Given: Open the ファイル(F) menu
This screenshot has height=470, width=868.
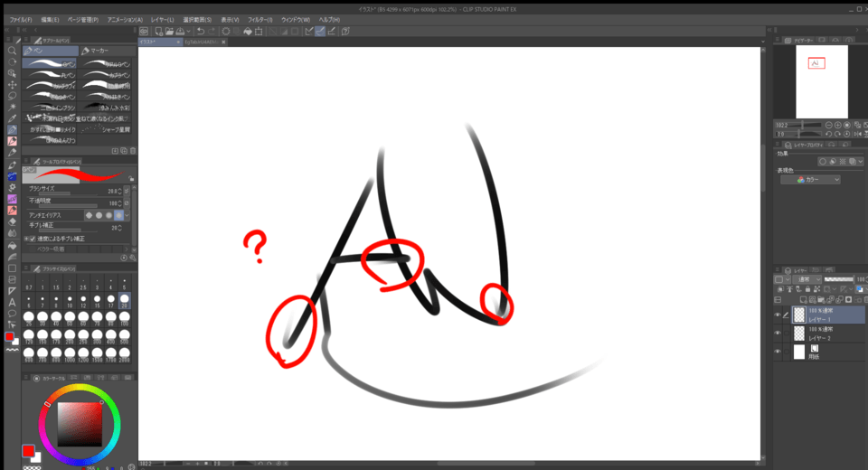Looking at the screenshot, I should [x=21, y=19].
